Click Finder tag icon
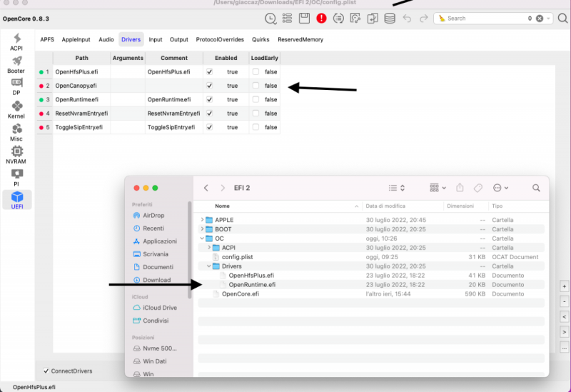 pyautogui.click(x=477, y=188)
